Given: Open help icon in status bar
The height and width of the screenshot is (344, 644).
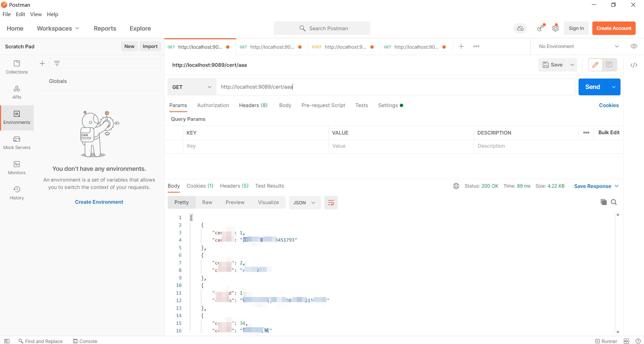Looking at the screenshot, I should click(x=638, y=341).
